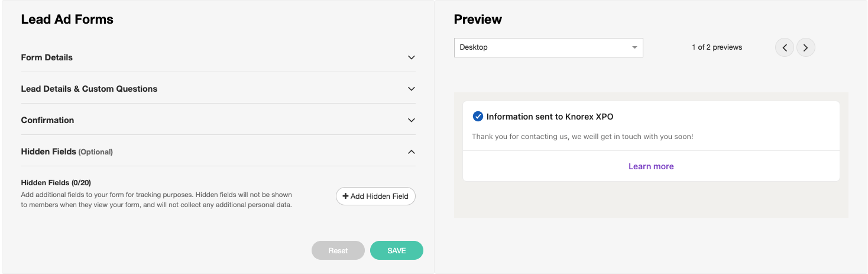This screenshot has width=868, height=274.
Task: Click the thank you message in preview
Action: [x=582, y=137]
